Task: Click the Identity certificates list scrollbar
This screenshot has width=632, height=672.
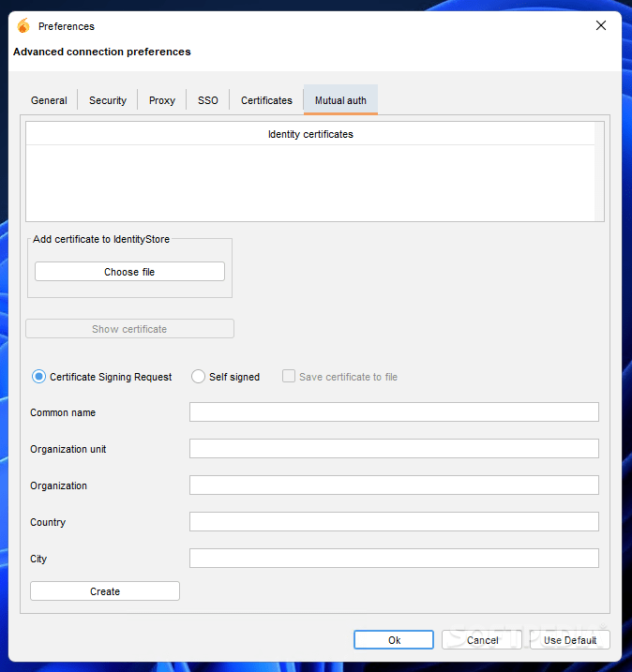Action: [x=599, y=172]
